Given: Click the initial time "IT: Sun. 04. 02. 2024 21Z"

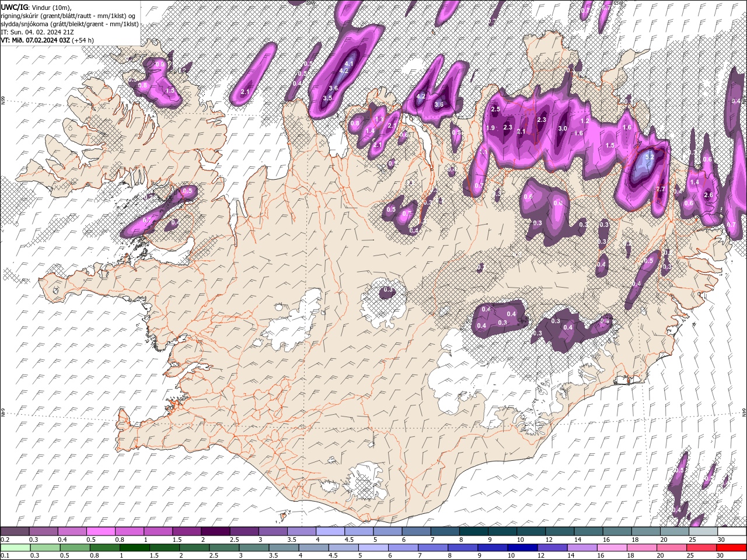Looking at the screenshot, I should click(x=36, y=32).
